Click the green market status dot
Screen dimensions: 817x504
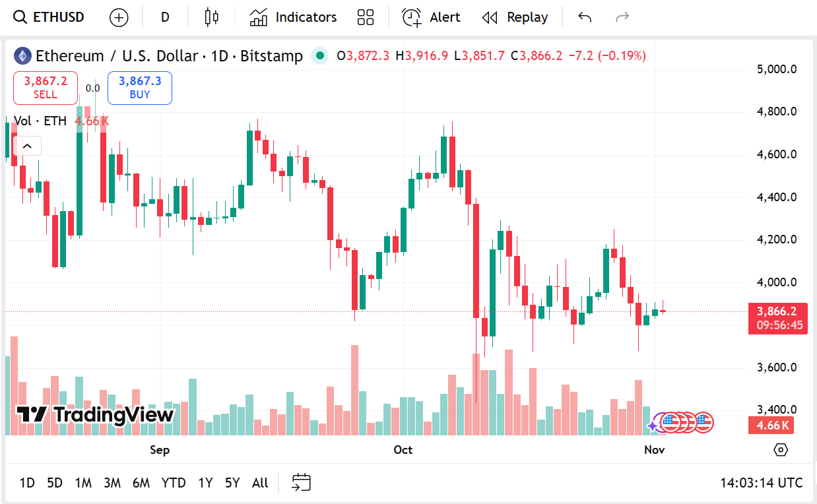pos(320,56)
